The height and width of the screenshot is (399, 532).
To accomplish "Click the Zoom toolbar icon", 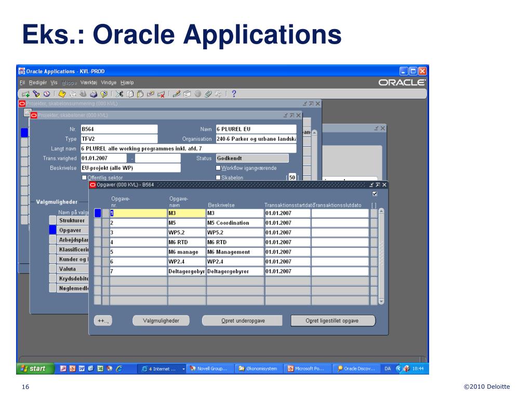I will coord(187,94).
